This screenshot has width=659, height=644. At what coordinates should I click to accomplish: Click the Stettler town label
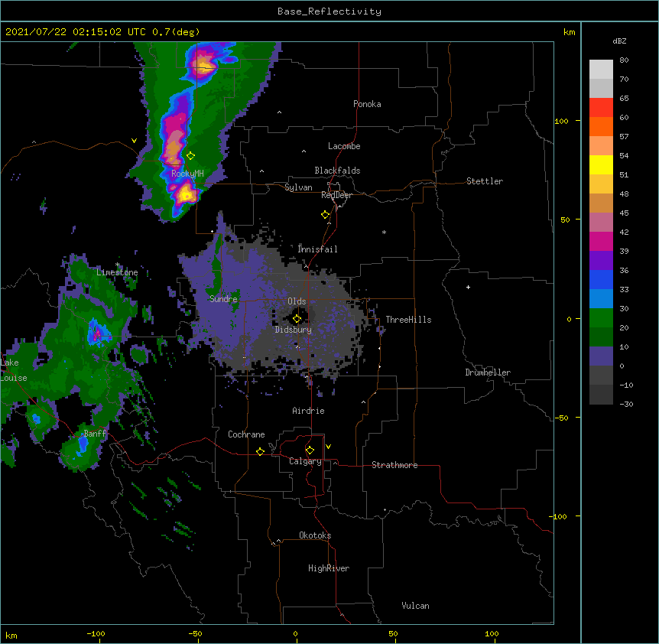(485, 181)
